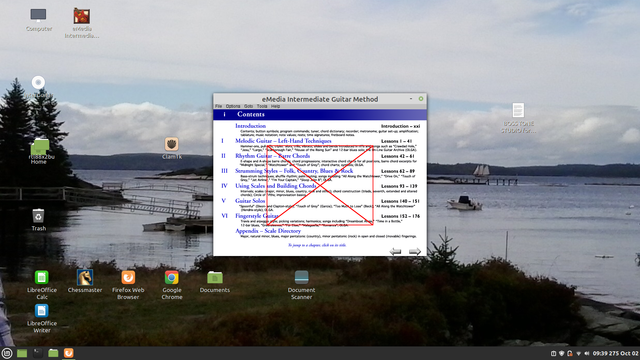Click the previous page arrow
640x360 pixels.
(395, 251)
